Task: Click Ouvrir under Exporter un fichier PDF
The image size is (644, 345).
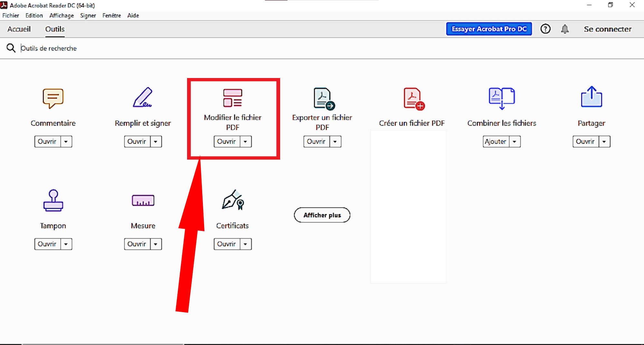Action: point(317,142)
